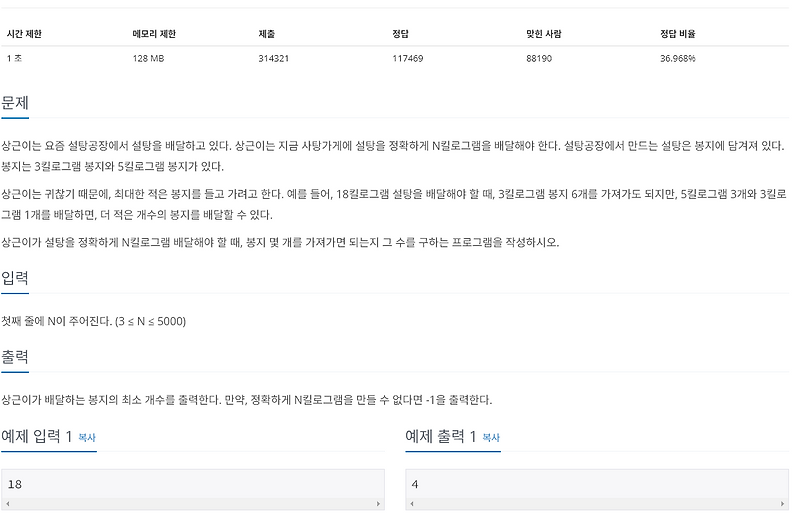This screenshot has height=520, width=800.
Task: Click the 시간 제한 column header
Action: [24, 34]
